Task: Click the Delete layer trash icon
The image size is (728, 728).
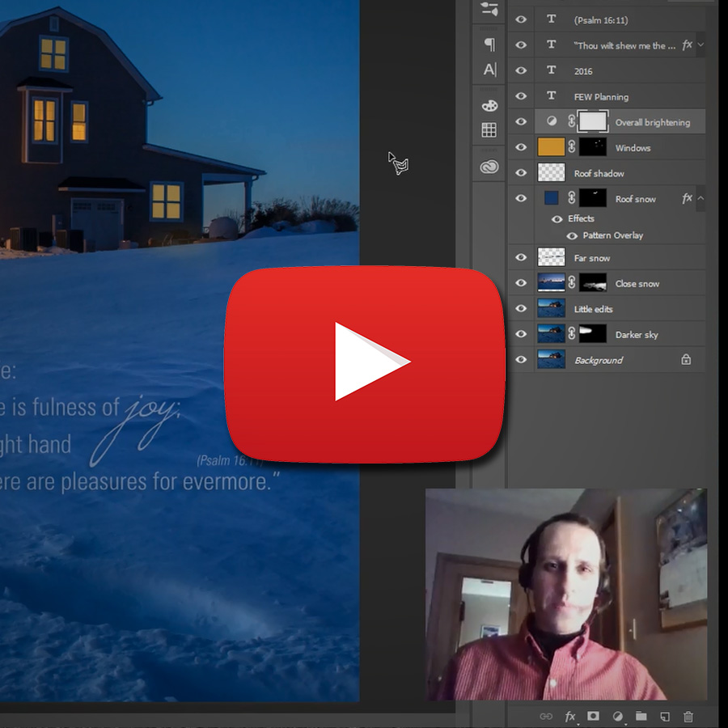Action: [x=688, y=717]
